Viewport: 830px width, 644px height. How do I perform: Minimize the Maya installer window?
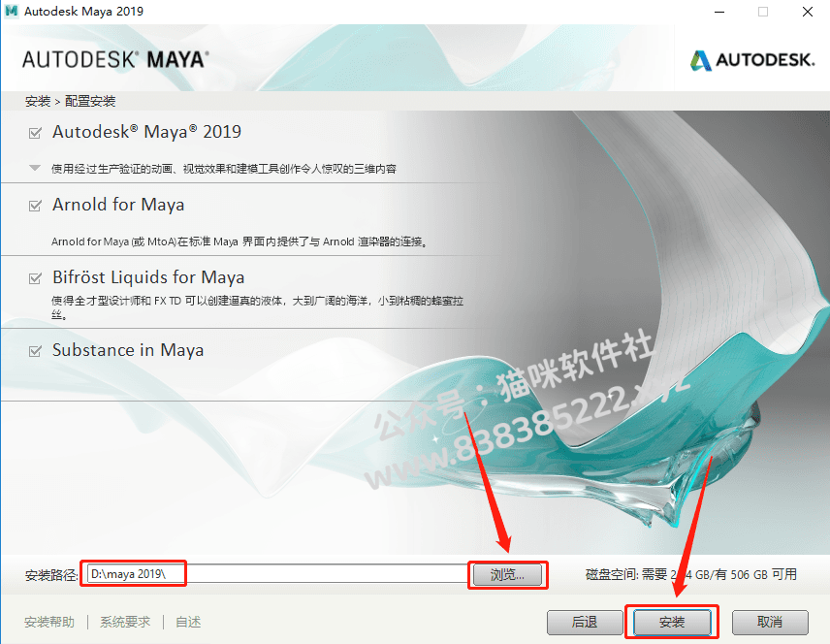719,12
